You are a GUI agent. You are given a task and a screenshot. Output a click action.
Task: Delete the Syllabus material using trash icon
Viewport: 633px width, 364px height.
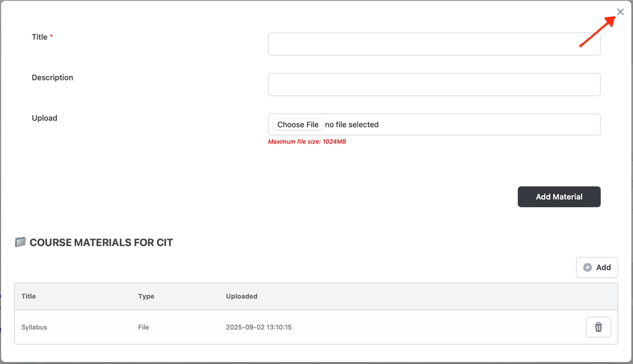tap(598, 327)
